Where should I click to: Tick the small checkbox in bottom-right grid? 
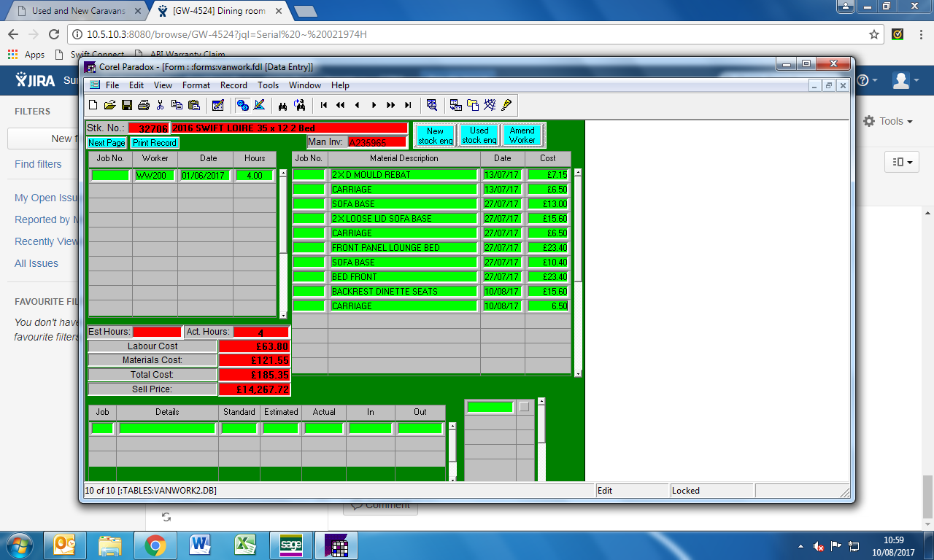tap(524, 407)
